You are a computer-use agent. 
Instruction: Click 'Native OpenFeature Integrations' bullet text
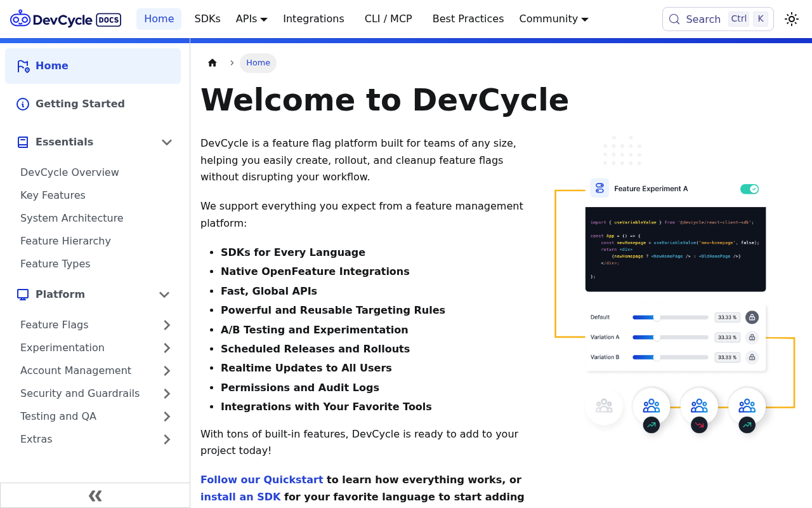tap(315, 272)
